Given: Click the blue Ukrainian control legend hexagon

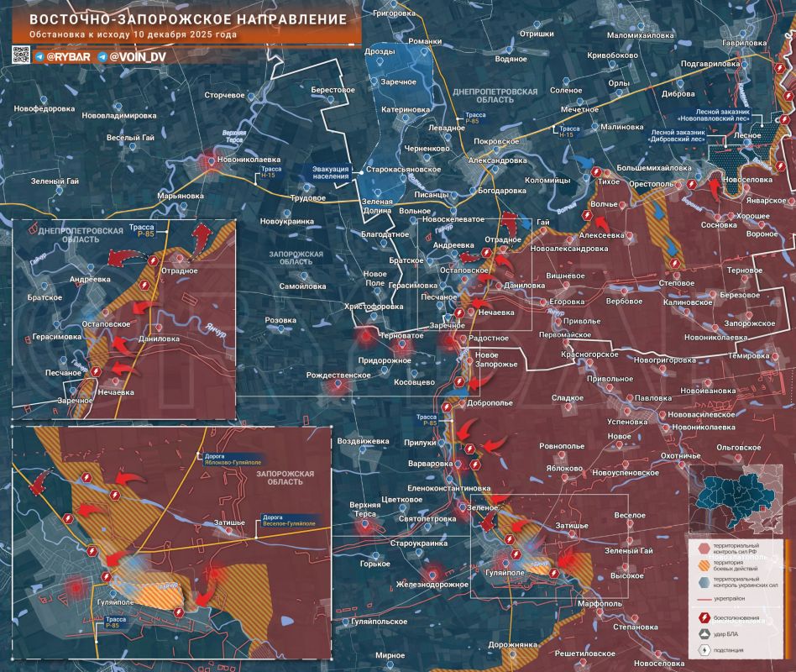Looking at the screenshot, I should [703, 583].
